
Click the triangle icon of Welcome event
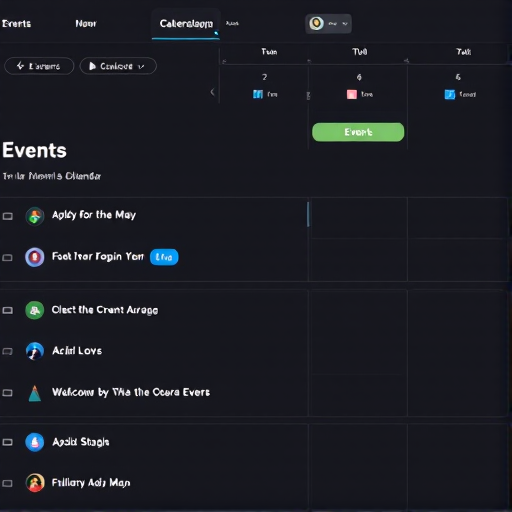pos(35,393)
